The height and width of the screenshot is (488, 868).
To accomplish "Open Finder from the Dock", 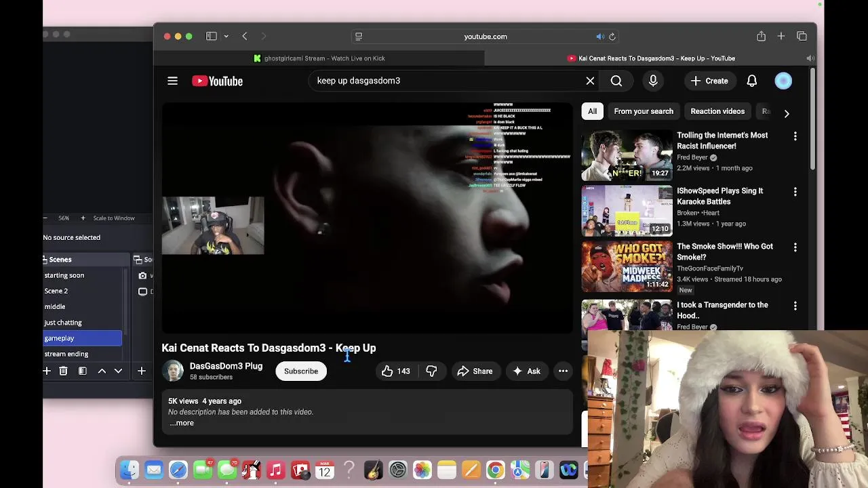I will (x=129, y=470).
